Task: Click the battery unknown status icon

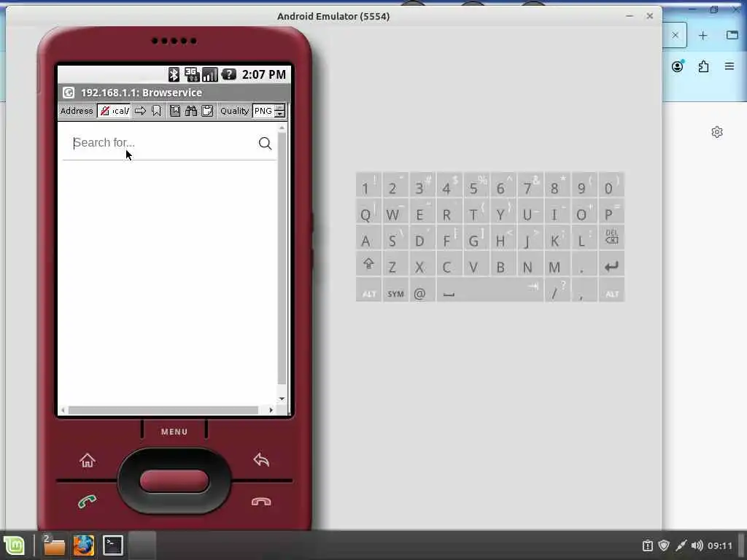Action: (x=228, y=74)
